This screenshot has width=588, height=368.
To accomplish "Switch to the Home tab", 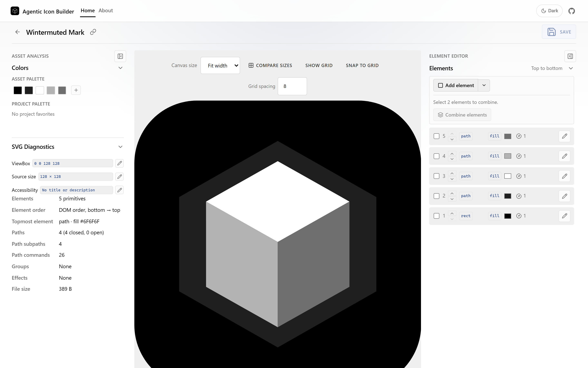I will pyautogui.click(x=88, y=11).
